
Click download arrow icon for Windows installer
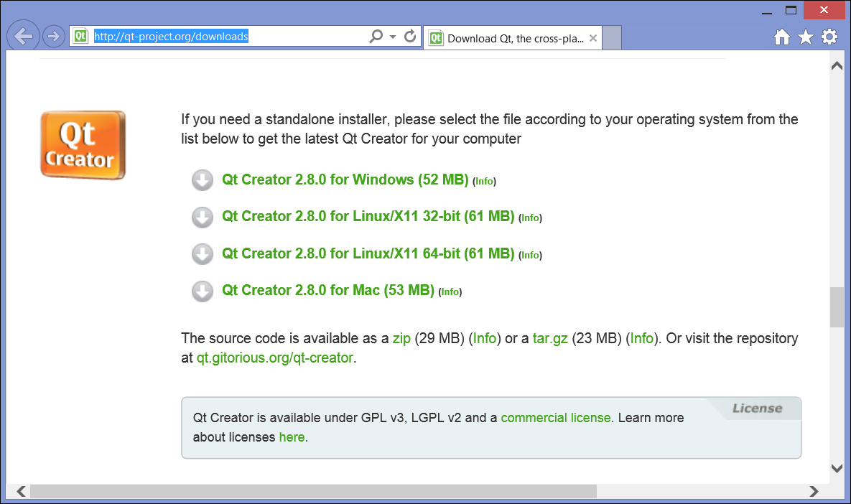coord(203,180)
